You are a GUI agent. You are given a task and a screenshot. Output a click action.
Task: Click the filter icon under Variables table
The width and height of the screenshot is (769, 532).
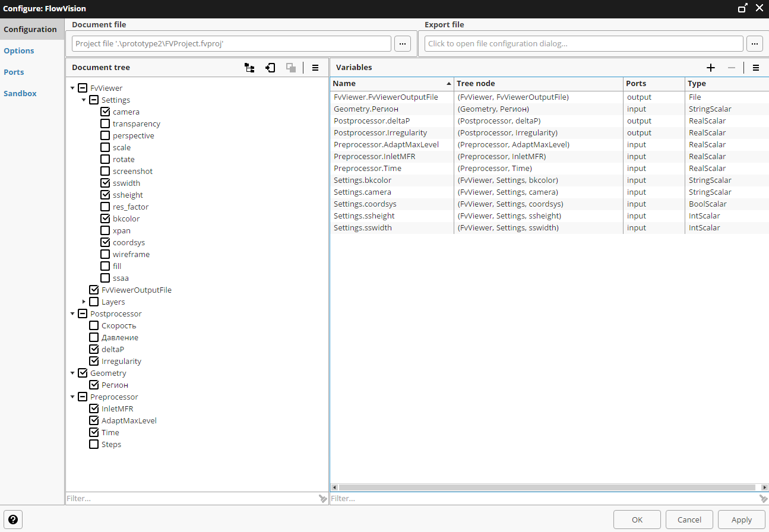[x=764, y=499]
